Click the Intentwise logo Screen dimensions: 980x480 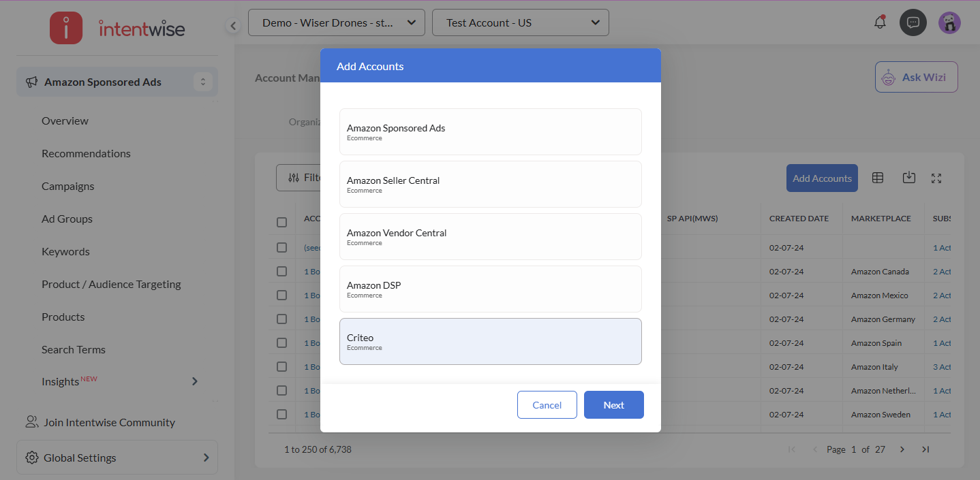(x=117, y=28)
